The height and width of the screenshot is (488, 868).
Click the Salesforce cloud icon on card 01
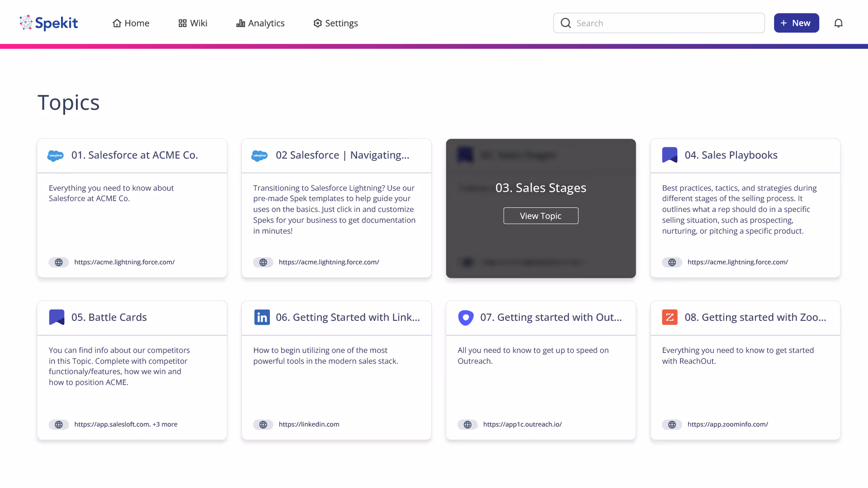[x=56, y=155]
